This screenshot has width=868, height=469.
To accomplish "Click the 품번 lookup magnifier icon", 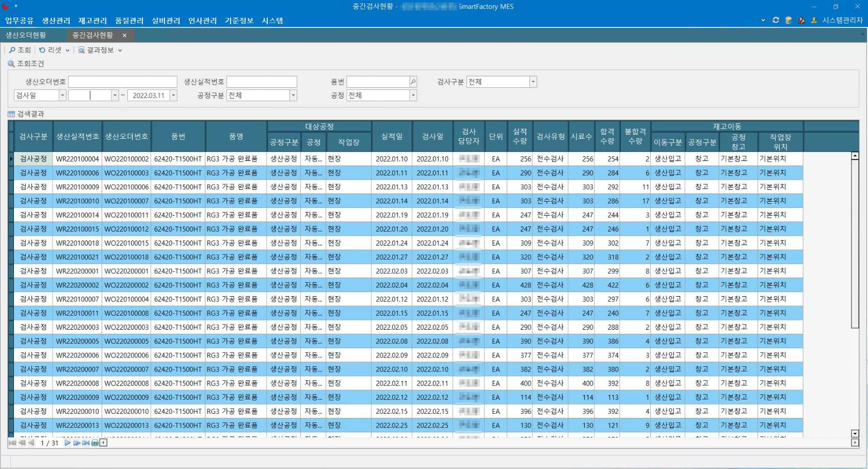I will 413,82.
